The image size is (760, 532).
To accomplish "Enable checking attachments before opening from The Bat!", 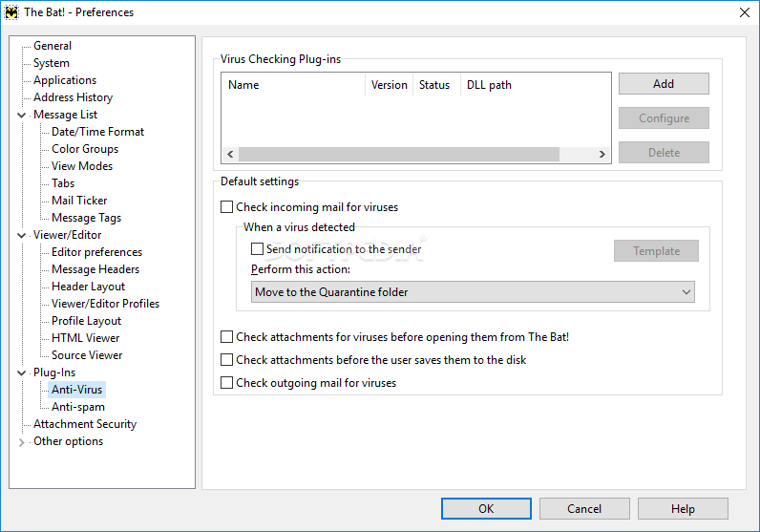I will 226,336.
